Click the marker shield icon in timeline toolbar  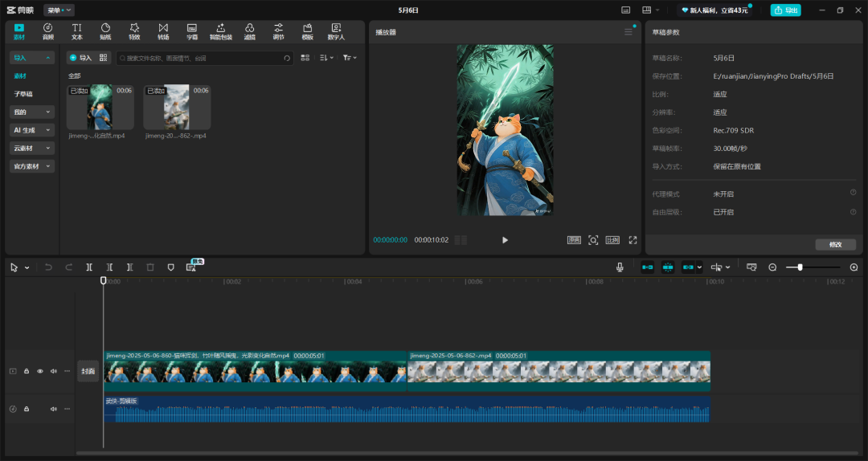tap(170, 267)
